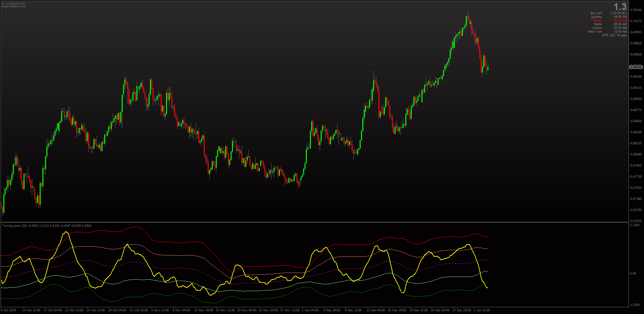Image resolution: width=644 pixels, height=314 pixels.
Task: Click the 17 Oct 04:00 time label
Action: tap(53, 310)
